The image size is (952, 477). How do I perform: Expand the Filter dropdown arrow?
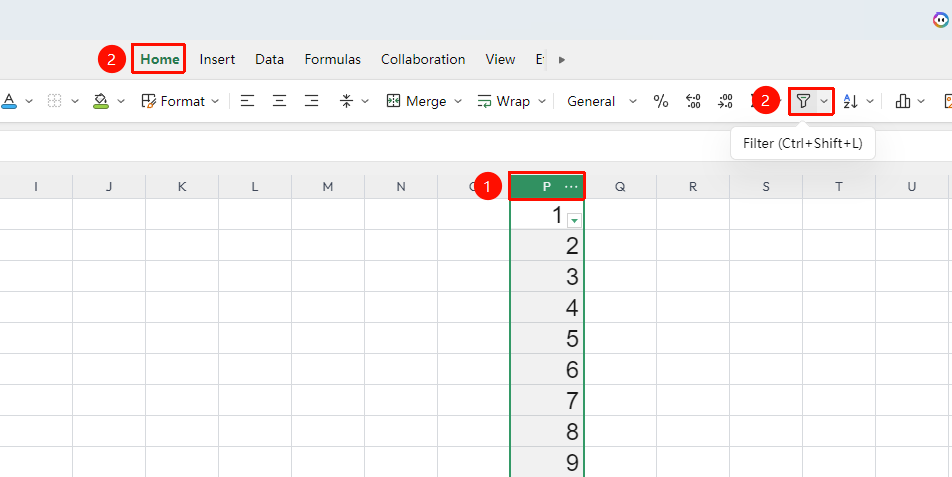tap(824, 101)
